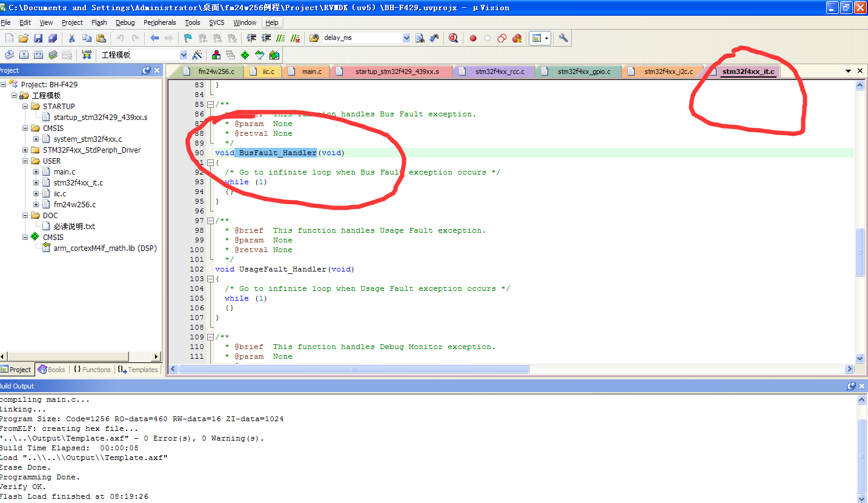Close the Project panel with its x

157,71
